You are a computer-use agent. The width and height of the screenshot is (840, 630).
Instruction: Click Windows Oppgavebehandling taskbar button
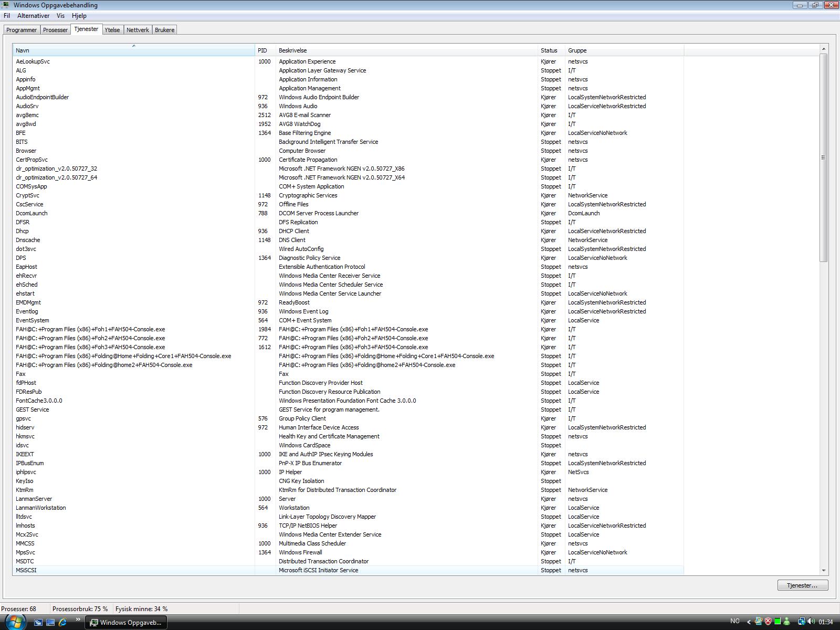pos(126,622)
